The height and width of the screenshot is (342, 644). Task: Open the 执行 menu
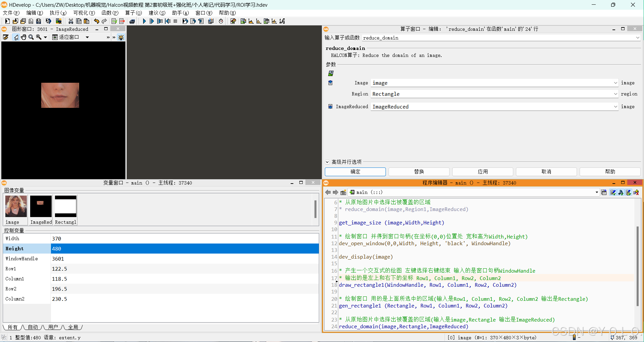58,13
